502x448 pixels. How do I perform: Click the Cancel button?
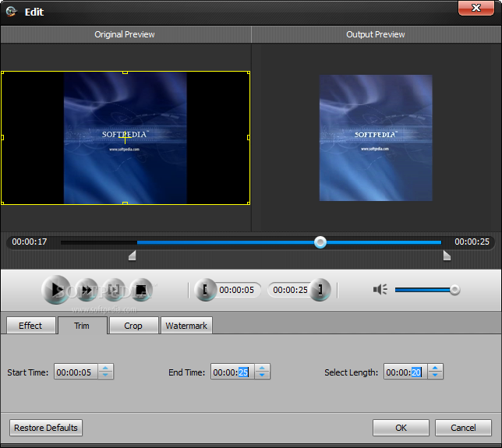[463, 428]
